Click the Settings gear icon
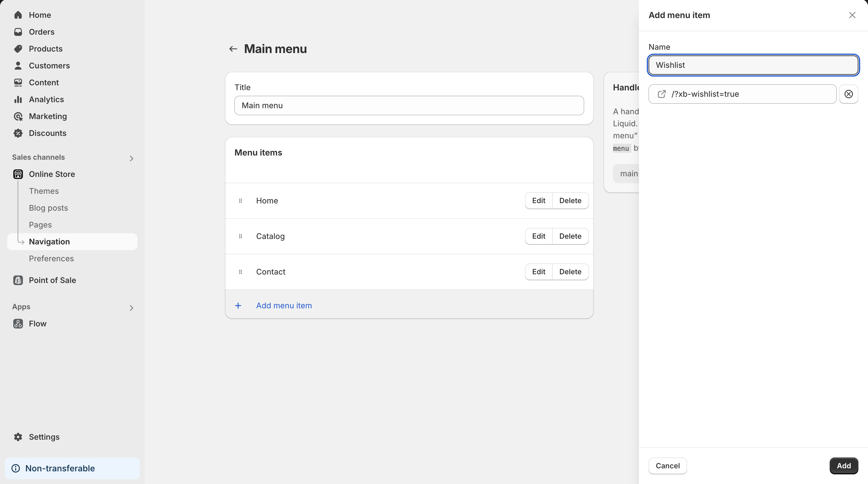The height and width of the screenshot is (484, 868). [x=18, y=437]
